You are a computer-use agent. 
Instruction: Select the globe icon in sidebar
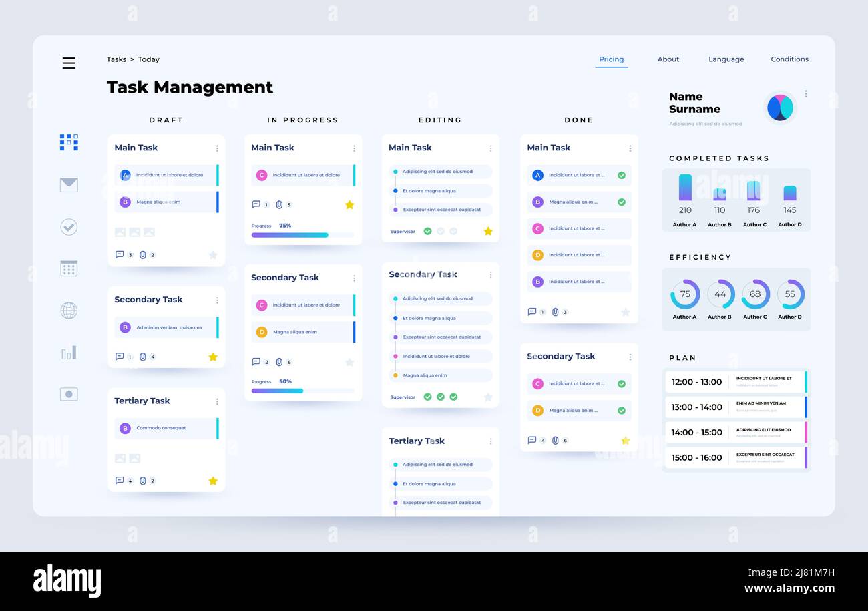pos(69,310)
